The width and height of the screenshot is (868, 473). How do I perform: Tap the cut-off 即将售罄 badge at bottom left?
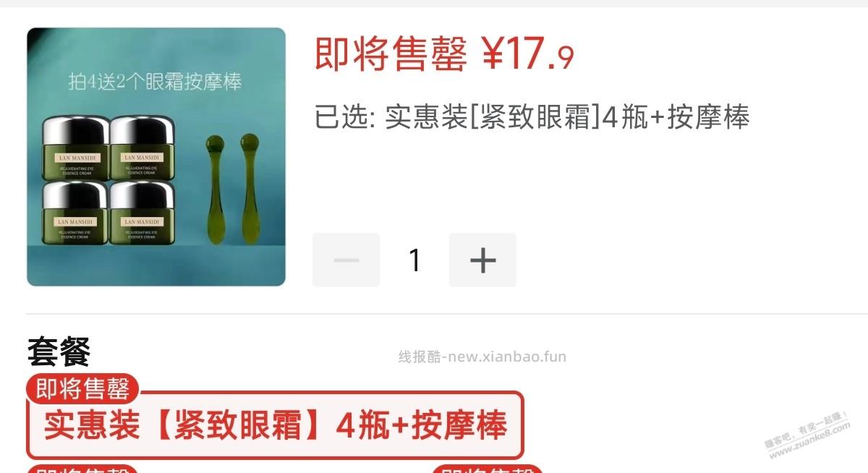[82, 469]
